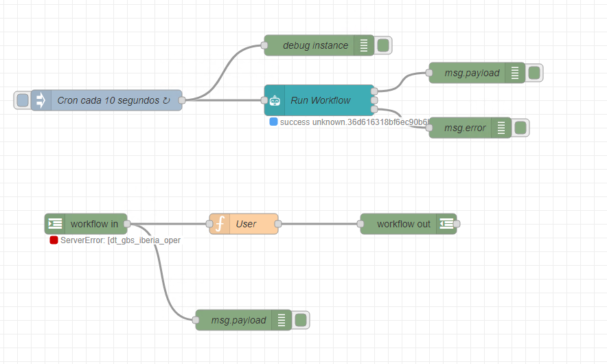Viewport: 607px width, 364px height.
Task: Click the function icon on User node
Action: tap(220, 224)
